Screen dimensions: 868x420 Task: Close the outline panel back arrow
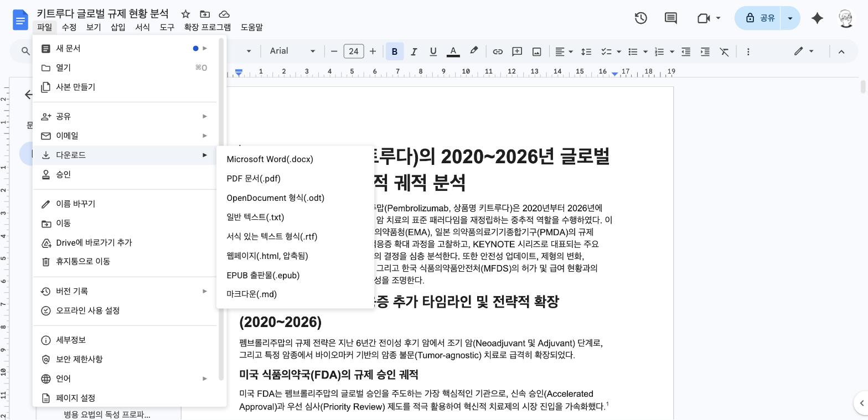pos(28,95)
